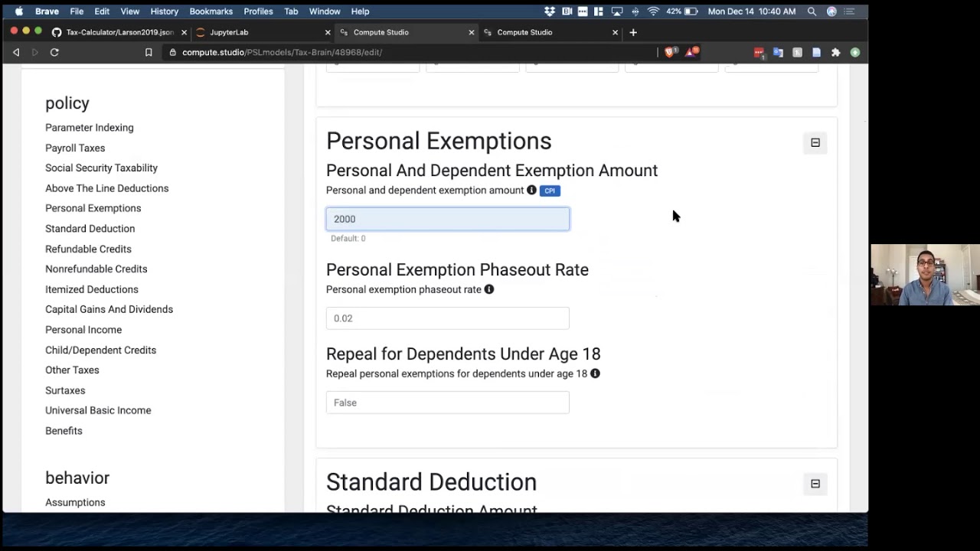Click the Brave Shields icon in address bar
This screenshot has width=980, height=551.
670,52
